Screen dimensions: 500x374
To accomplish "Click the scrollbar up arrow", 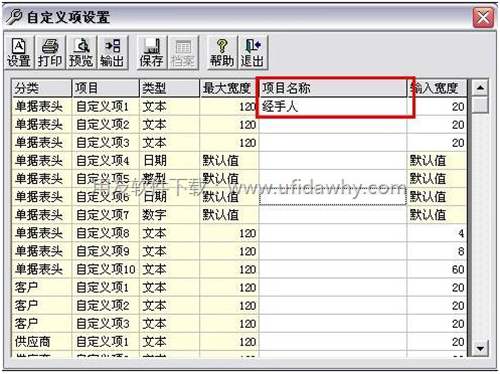I will point(480,88).
